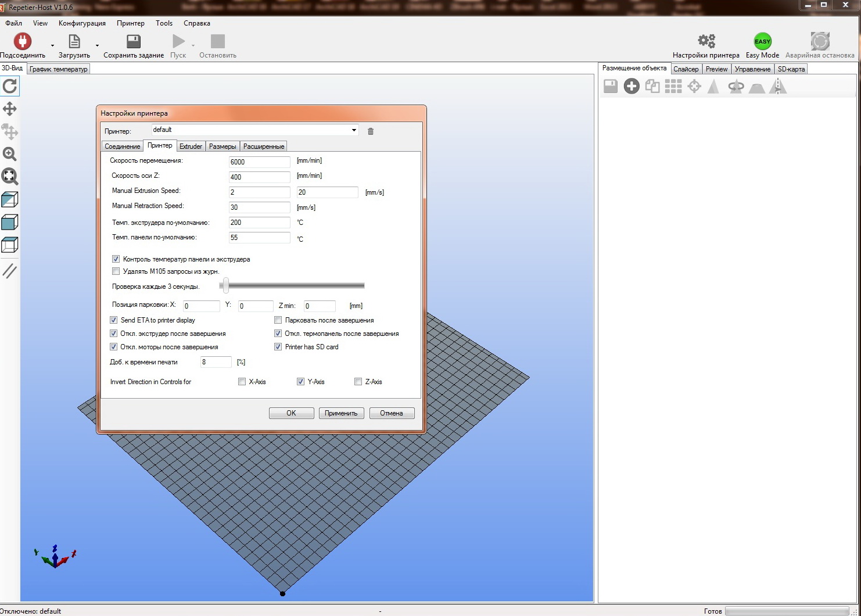Click the Add object plus icon
The image size is (861, 616).
pyautogui.click(x=632, y=87)
